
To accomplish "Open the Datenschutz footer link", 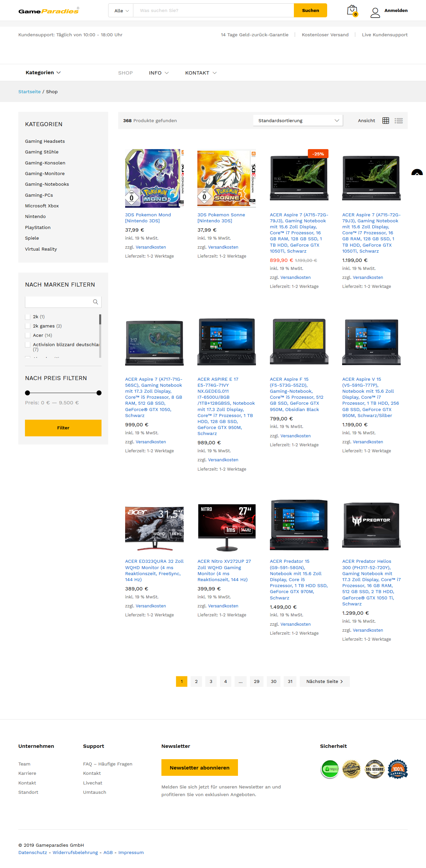I will (x=33, y=852).
